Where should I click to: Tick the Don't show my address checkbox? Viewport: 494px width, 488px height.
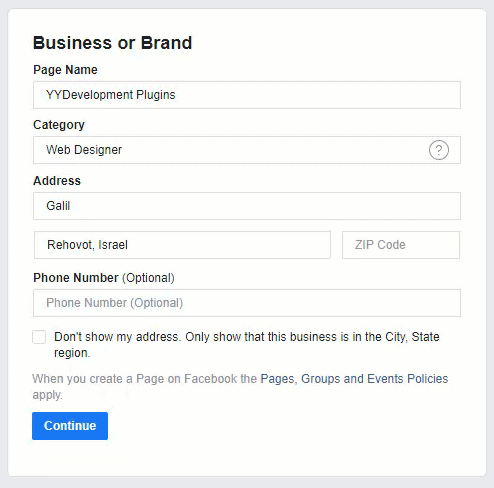pyautogui.click(x=39, y=337)
